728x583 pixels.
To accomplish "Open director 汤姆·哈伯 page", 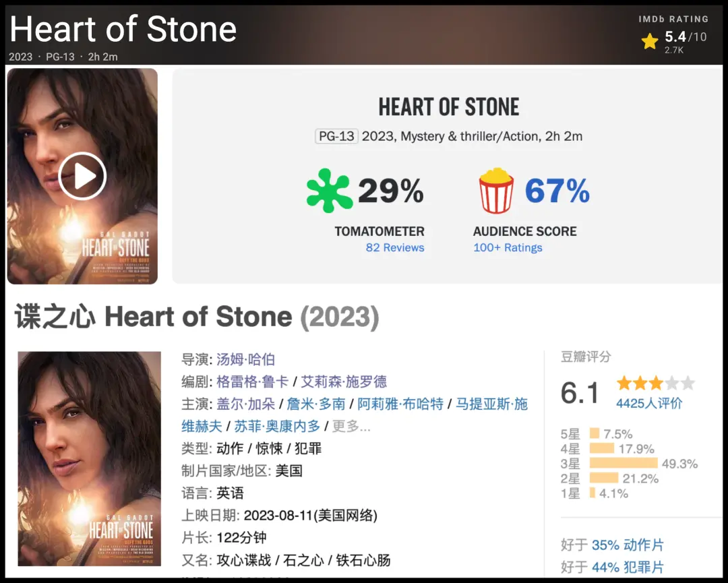I will tap(245, 359).
